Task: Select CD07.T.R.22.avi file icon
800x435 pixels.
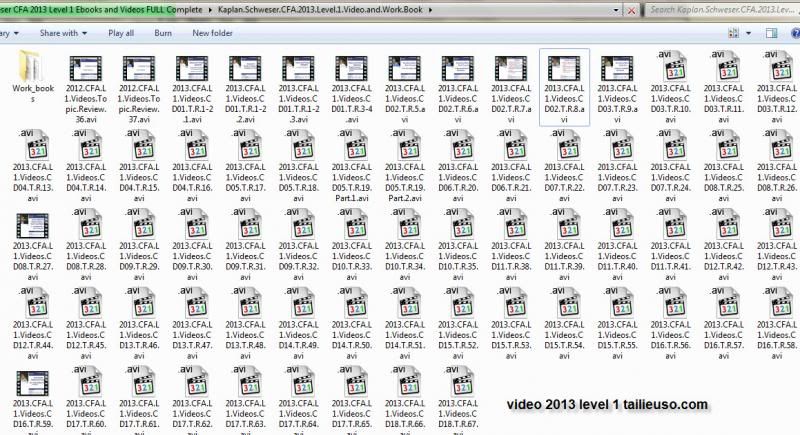Action: click(564, 145)
